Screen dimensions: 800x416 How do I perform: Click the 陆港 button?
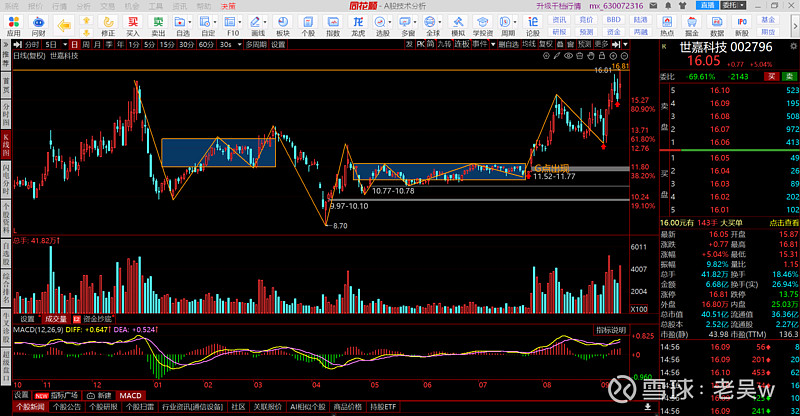tap(640, 20)
